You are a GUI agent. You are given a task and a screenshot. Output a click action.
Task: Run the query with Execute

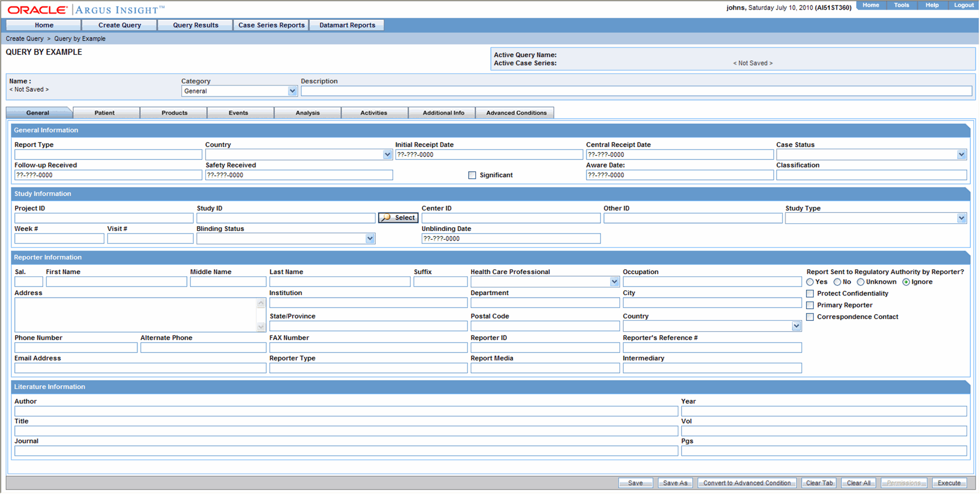[x=949, y=483]
